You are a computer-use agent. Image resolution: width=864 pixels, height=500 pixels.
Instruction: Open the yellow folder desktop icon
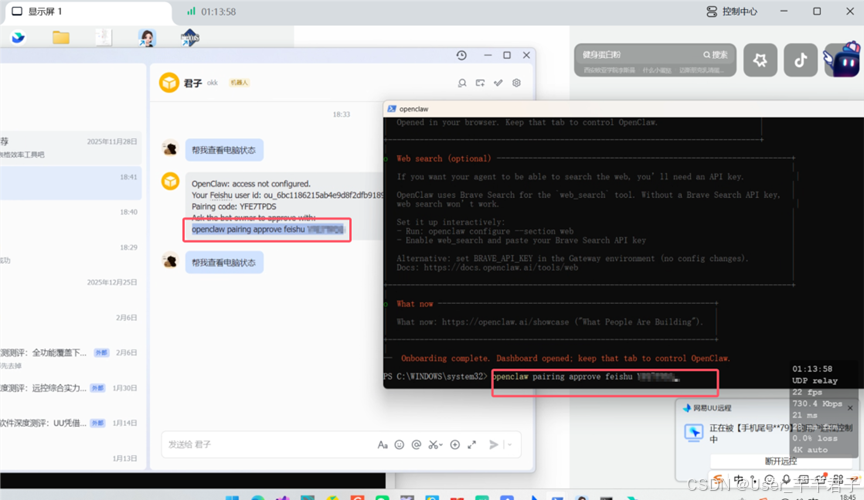[x=61, y=37]
